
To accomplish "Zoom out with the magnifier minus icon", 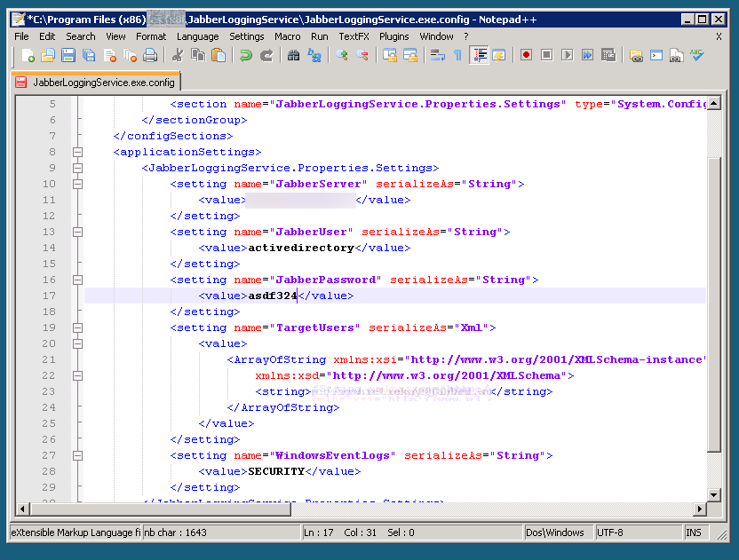I will pyautogui.click(x=362, y=56).
